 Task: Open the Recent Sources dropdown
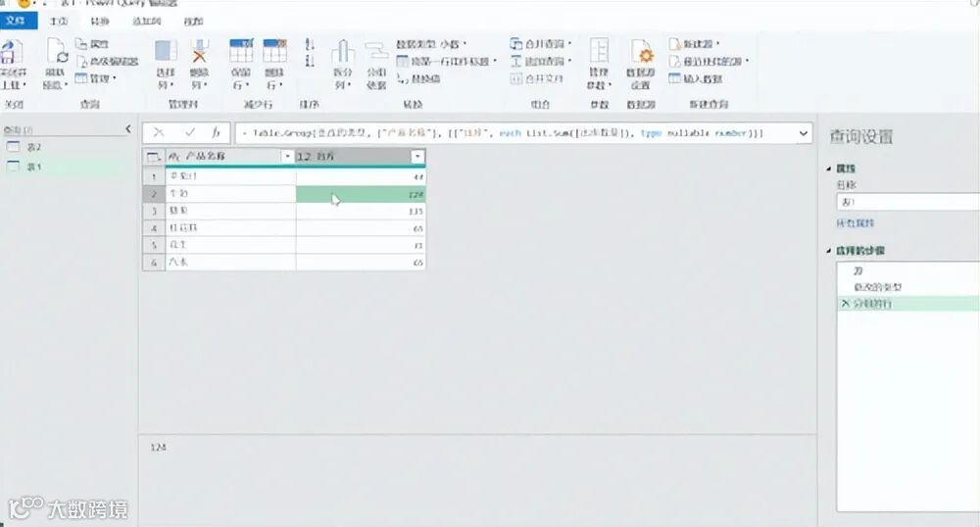pyautogui.click(x=709, y=61)
